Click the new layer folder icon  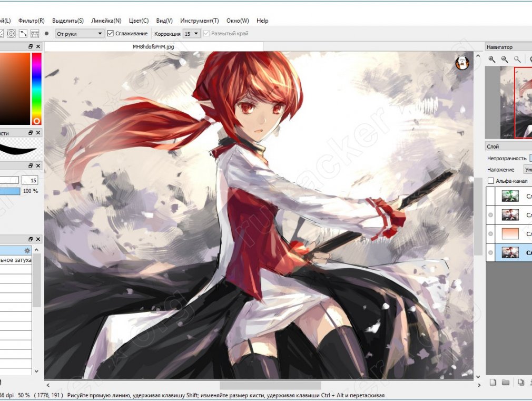tap(506, 383)
